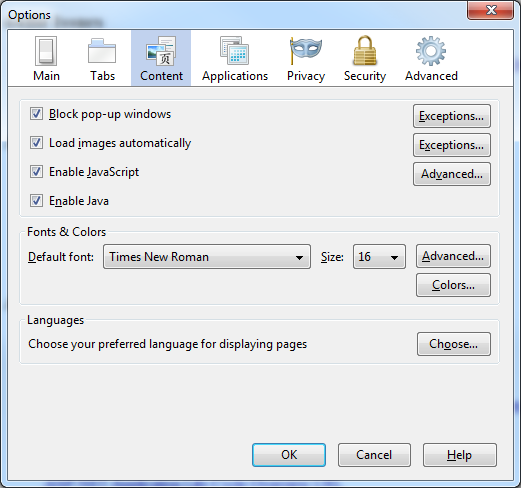Open the Colors dialog button

[x=453, y=285]
